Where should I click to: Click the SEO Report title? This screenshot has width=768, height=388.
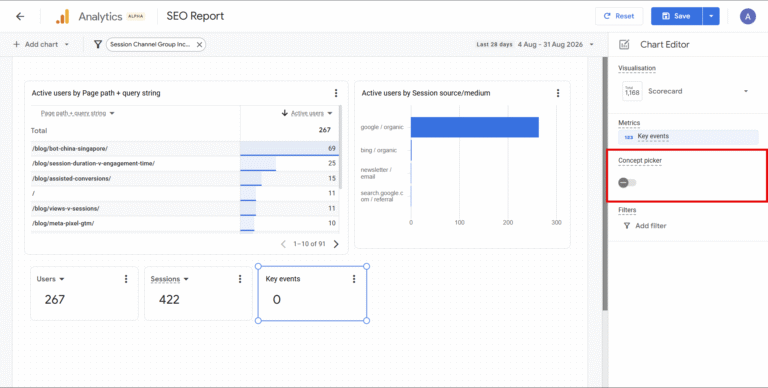click(x=195, y=16)
